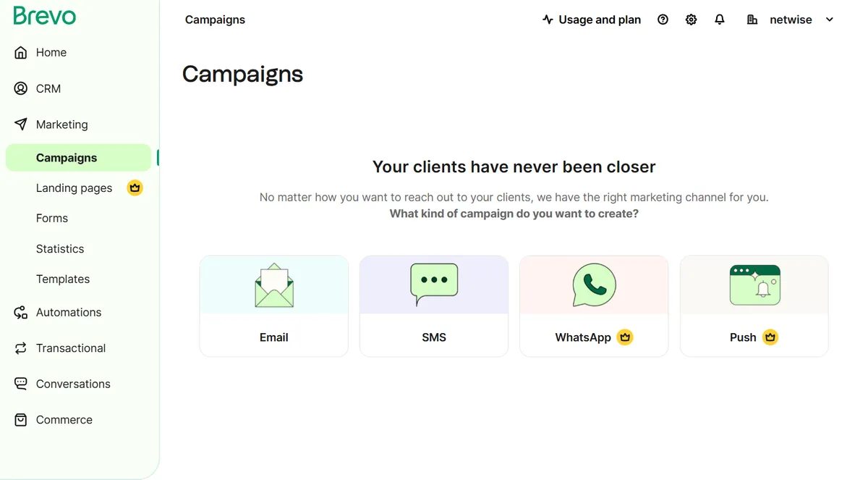
Task: Select the Transactional arrows icon
Action: tap(20, 348)
